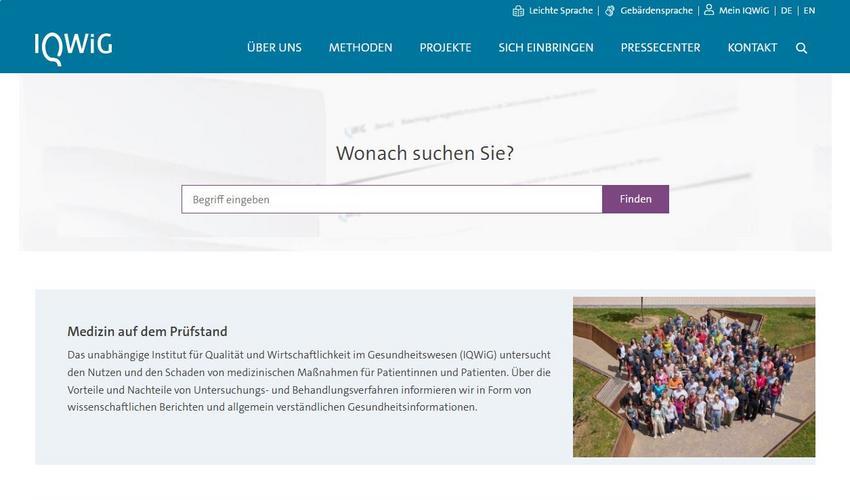Screen dimensions: 850x500
Task: Open the METHODEN menu
Action: 360,48
